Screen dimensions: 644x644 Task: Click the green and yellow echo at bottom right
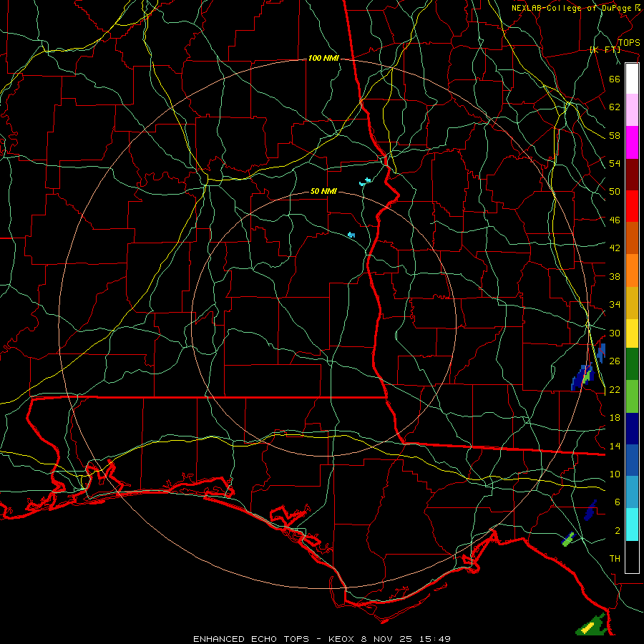591,625
